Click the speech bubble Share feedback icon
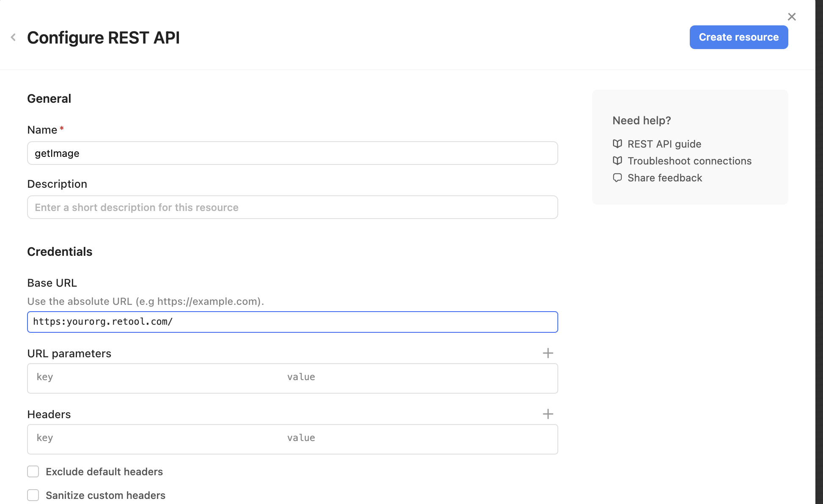 coord(617,178)
